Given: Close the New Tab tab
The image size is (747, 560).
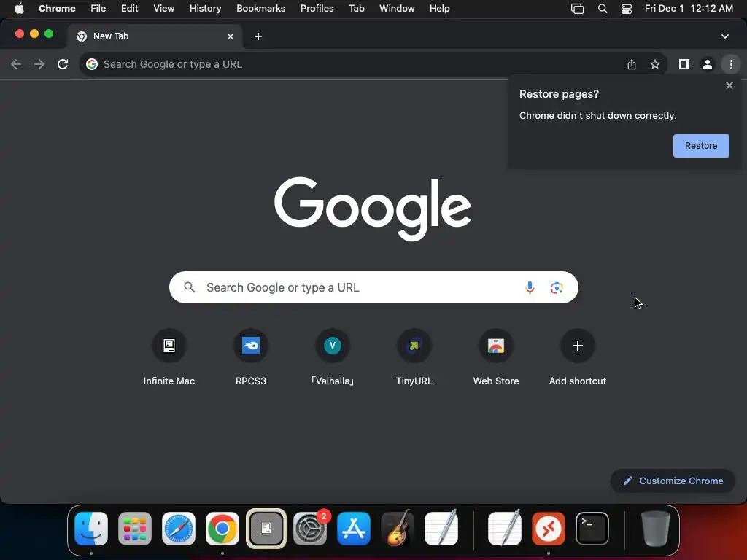Looking at the screenshot, I should click(x=231, y=36).
